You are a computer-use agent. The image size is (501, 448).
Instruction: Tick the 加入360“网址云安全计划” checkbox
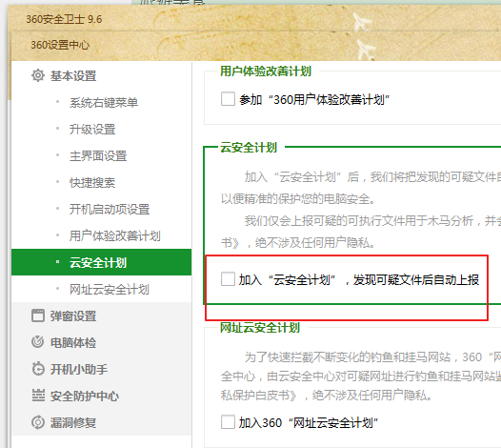[228, 421]
